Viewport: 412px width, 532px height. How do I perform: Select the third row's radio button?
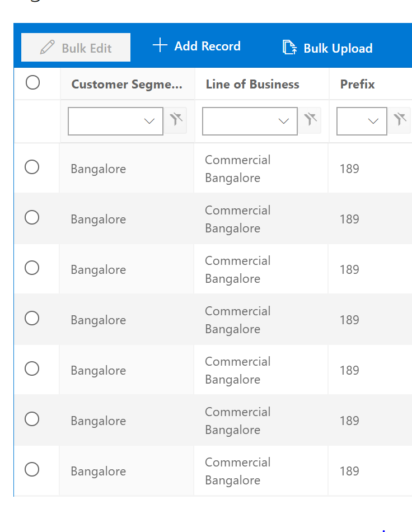[32, 268]
